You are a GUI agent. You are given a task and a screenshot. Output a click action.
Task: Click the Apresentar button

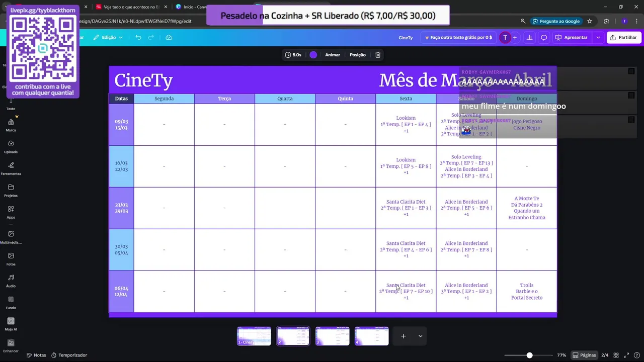(572, 37)
